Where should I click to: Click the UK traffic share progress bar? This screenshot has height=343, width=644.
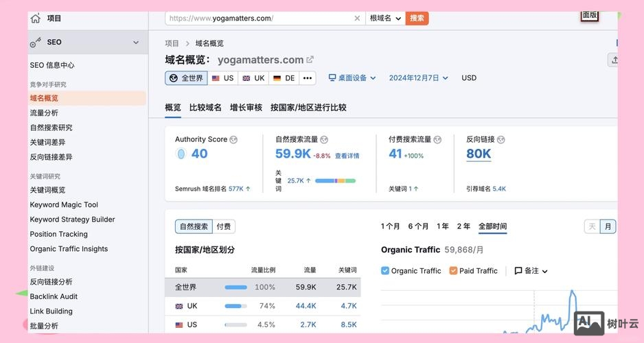click(235, 306)
